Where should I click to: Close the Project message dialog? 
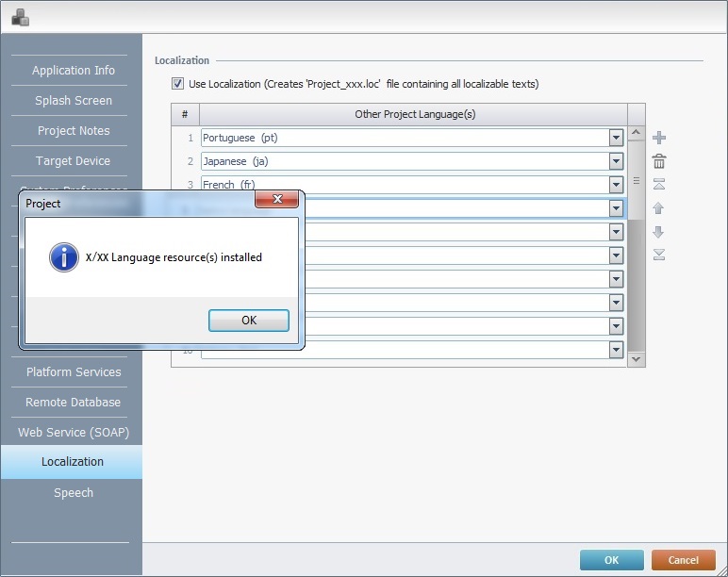click(277, 200)
